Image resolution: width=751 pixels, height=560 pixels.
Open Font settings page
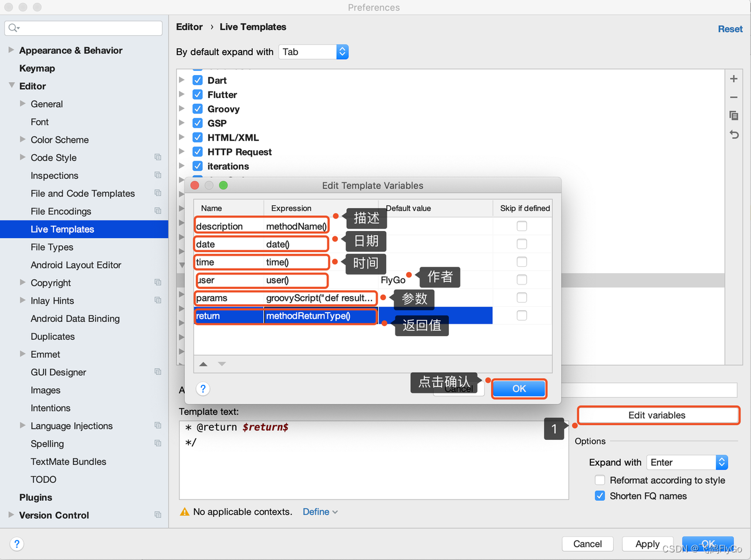40,122
